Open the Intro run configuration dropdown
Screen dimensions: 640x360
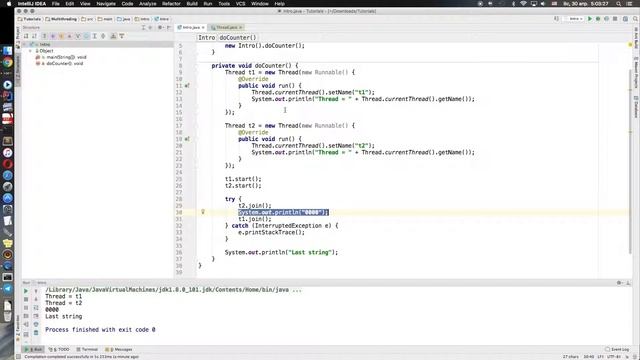pos(574,19)
